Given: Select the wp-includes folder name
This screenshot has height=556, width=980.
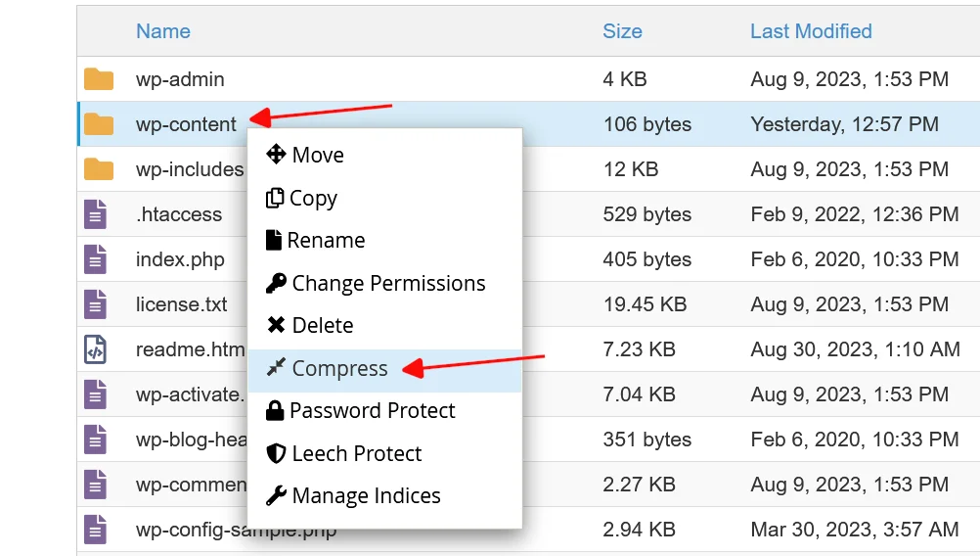Looking at the screenshot, I should click(190, 169).
